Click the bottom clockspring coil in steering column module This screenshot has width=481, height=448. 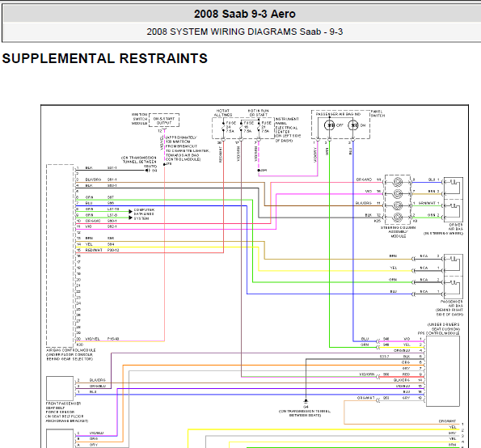click(x=398, y=218)
